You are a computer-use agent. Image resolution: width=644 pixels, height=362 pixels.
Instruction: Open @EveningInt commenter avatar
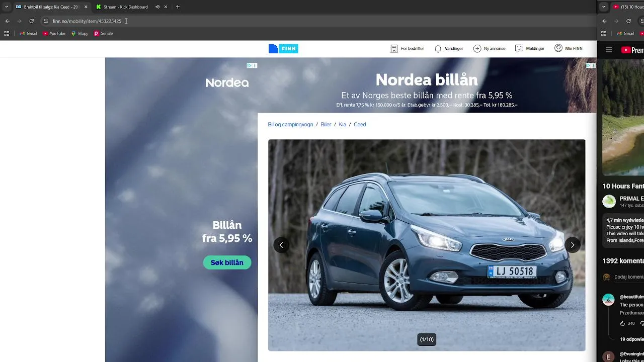point(608,357)
